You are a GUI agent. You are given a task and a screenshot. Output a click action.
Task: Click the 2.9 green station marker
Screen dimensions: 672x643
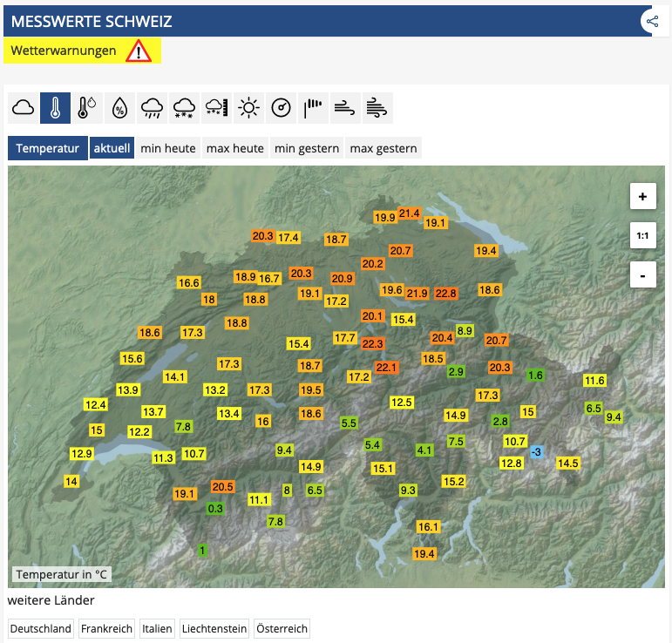tap(456, 372)
